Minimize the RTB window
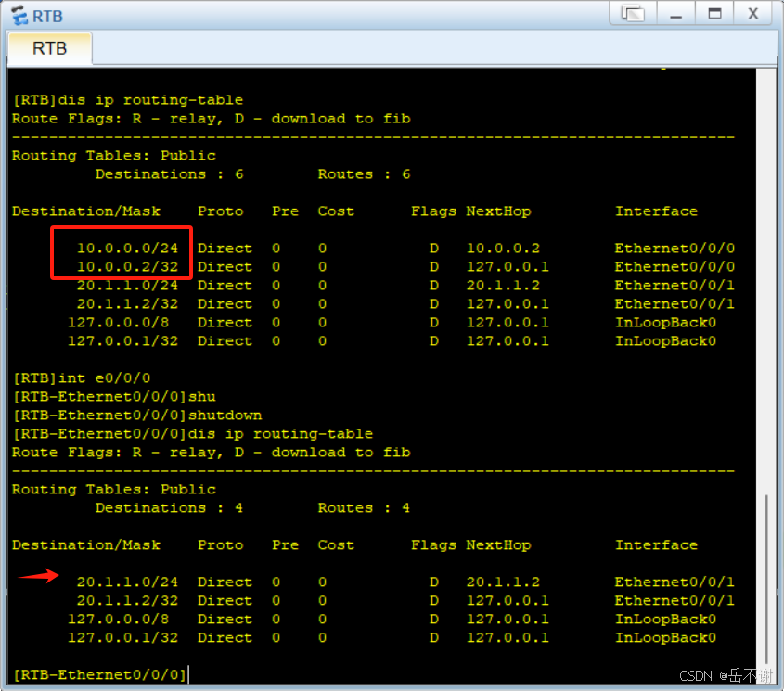784x691 pixels. tap(676, 14)
